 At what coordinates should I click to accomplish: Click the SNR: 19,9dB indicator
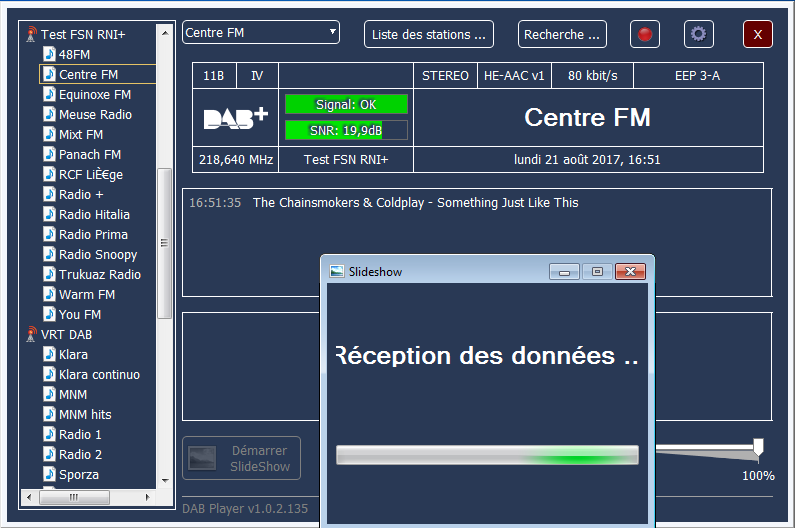[346, 130]
